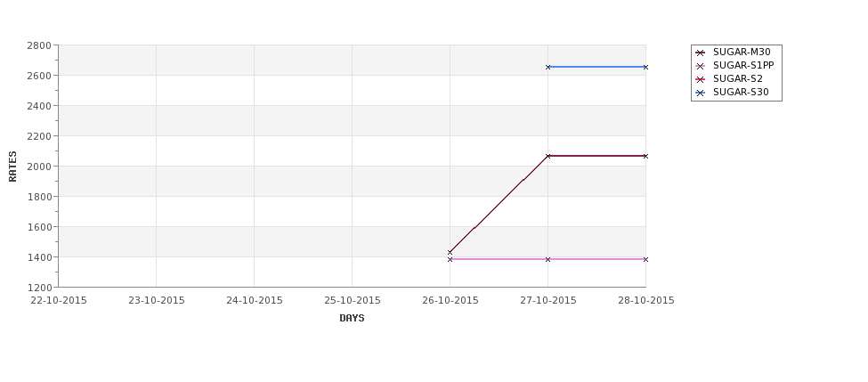Click SUGAR-S30 data point at 27-10-2015

click(548, 67)
